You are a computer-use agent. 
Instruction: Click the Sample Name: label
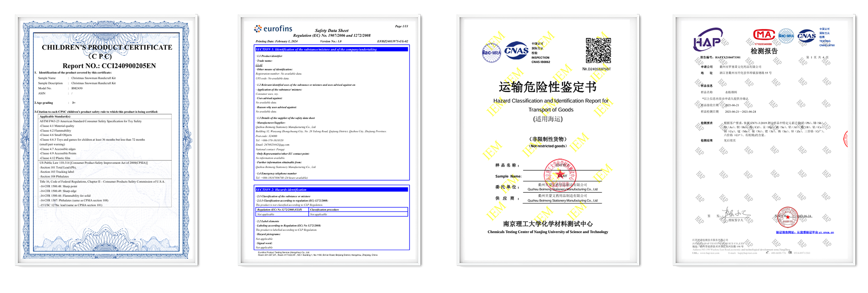[x=508, y=177]
